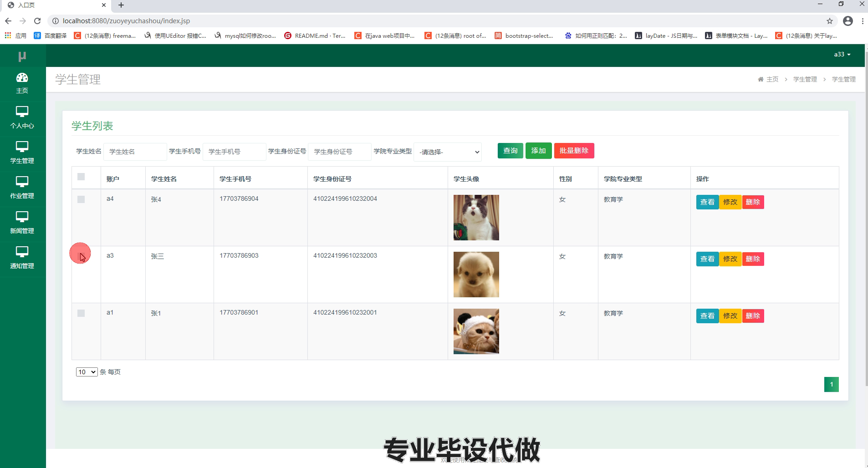
Task: Open the 学院专业类型 请选择 dropdown
Action: point(448,152)
